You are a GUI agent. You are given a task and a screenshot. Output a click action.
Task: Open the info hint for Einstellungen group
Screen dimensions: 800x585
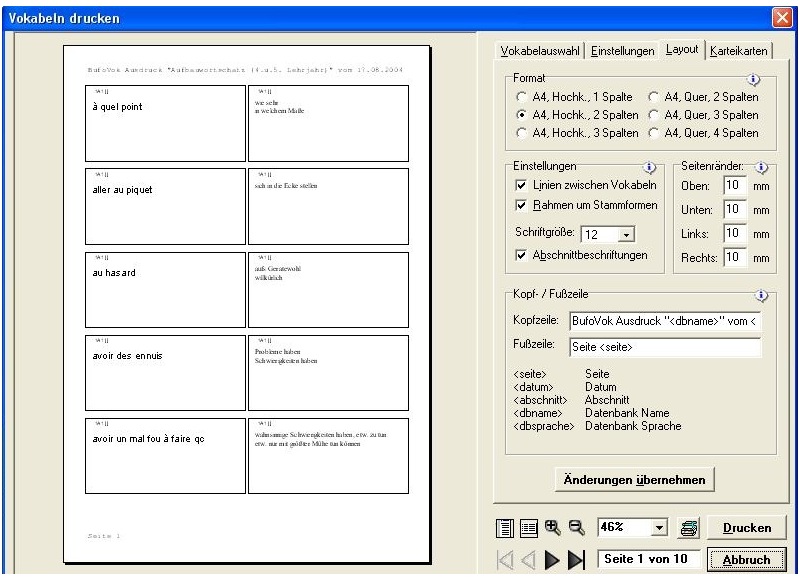(649, 167)
